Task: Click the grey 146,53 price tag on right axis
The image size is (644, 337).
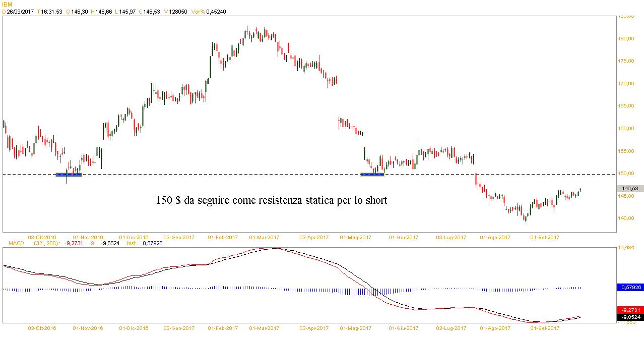Action: [630, 188]
